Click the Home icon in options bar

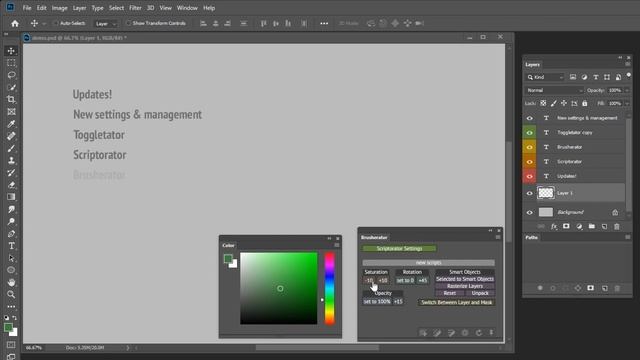coord(15,23)
